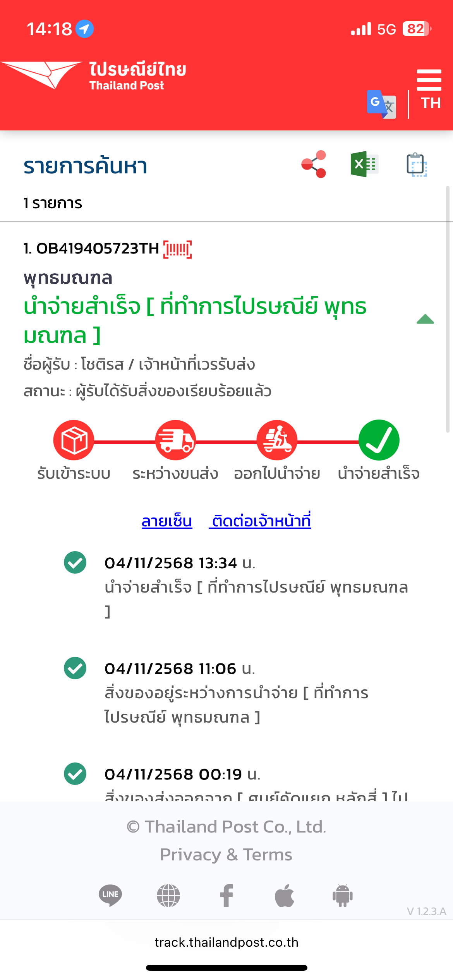Open the Privacy & Terms link
The height and width of the screenshot is (980, 453).
click(226, 854)
